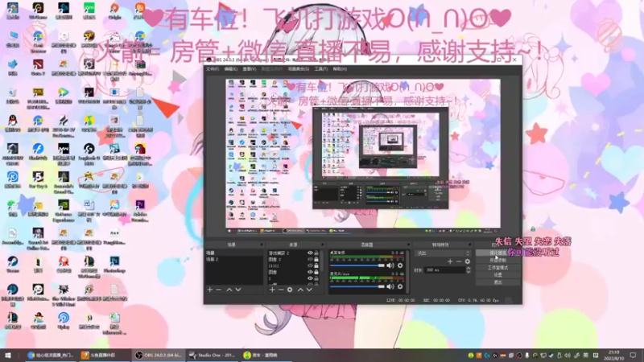The height and width of the screenshot is (362, 644).
Task: Switch to OBS 24.0.3 taskbar item
Action: 158,356
